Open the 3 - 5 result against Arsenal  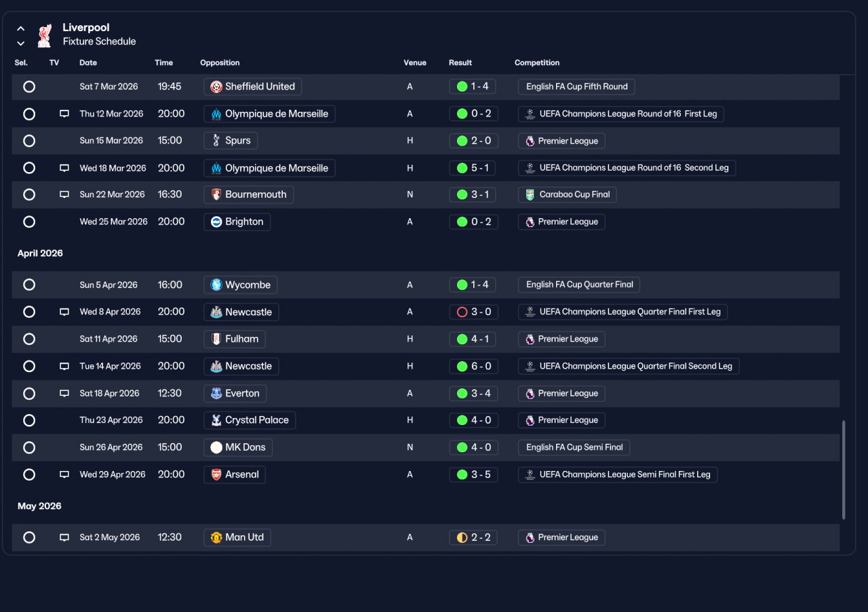[x=473, y=474]
